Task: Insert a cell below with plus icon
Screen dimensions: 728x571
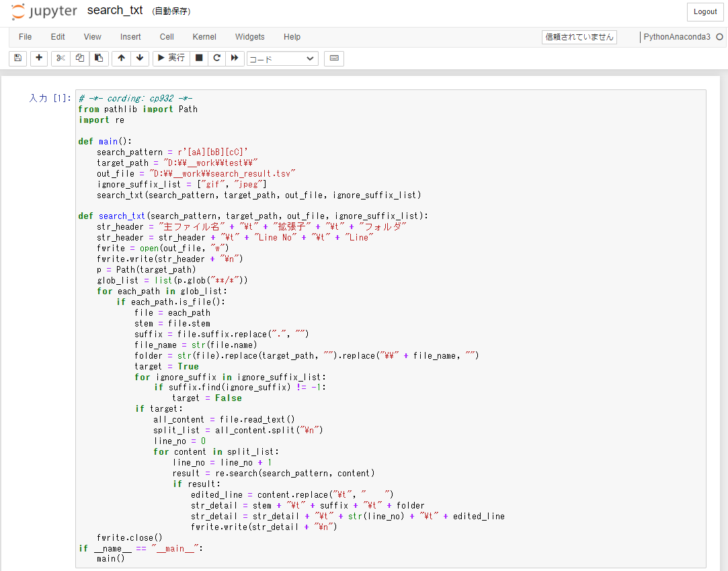Action: [39, 58]
